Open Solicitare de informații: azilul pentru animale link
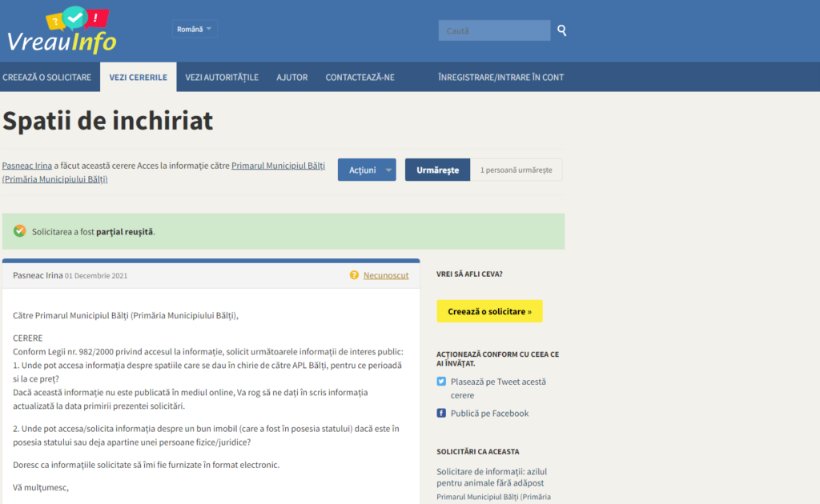The image size is (820, 504). [x=492, y=478]
